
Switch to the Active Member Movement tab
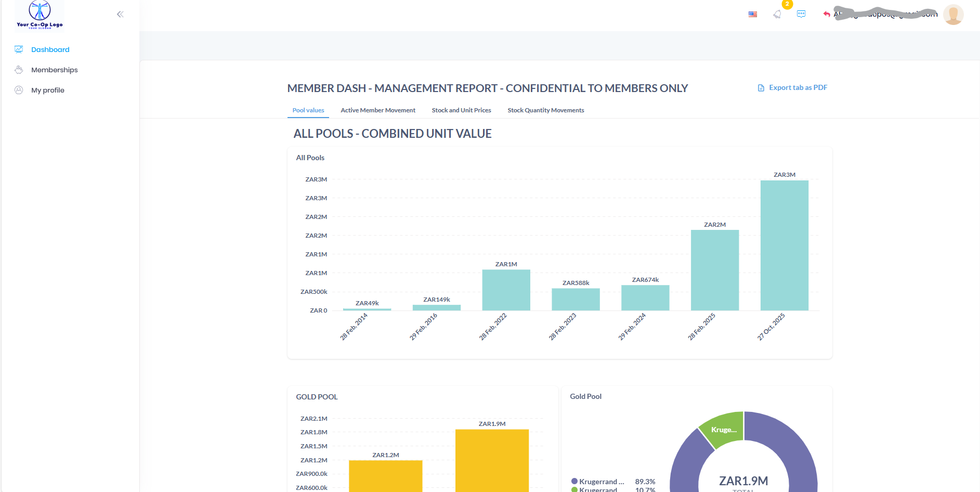378,110
